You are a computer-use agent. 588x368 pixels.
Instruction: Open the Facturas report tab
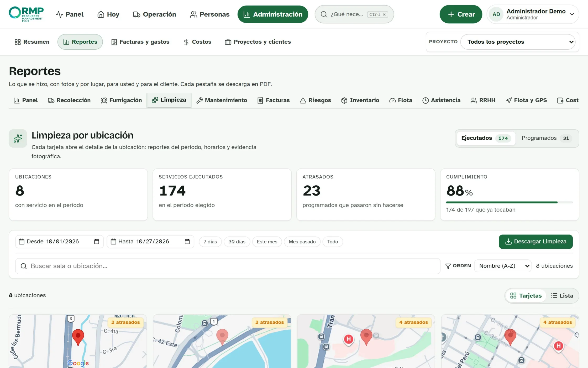click(x=274, y=100)
